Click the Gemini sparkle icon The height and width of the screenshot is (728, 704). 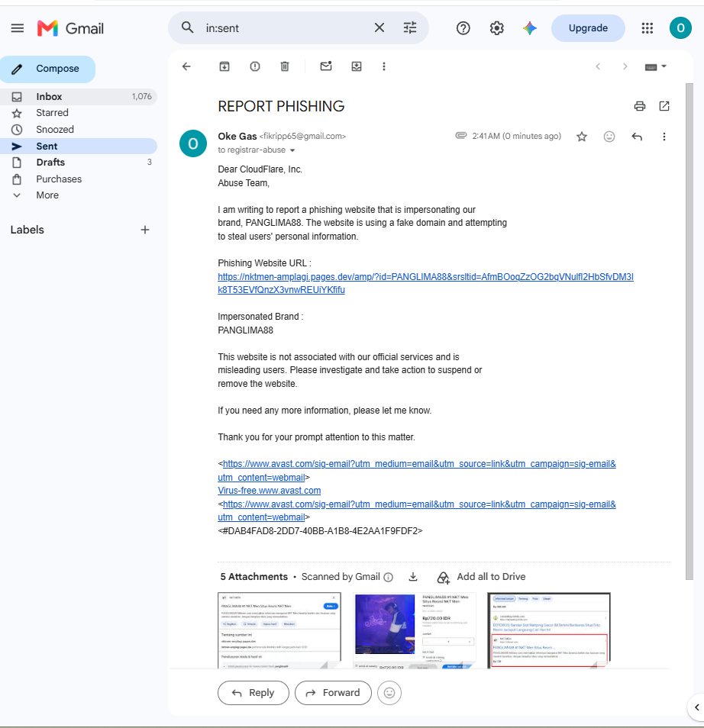click(x=530, y=28)
